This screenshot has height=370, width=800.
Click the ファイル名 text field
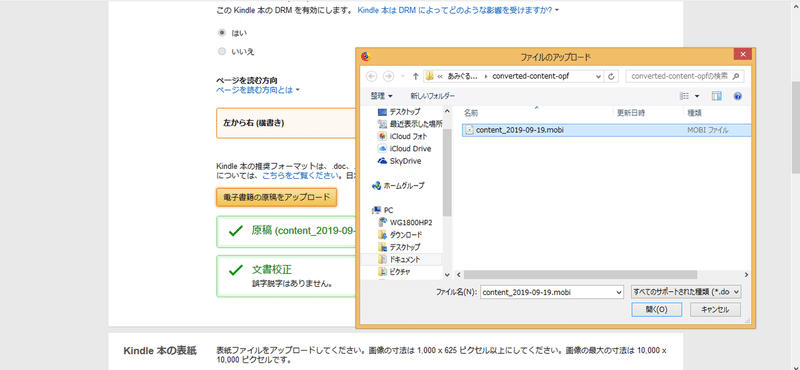[547, 292]
